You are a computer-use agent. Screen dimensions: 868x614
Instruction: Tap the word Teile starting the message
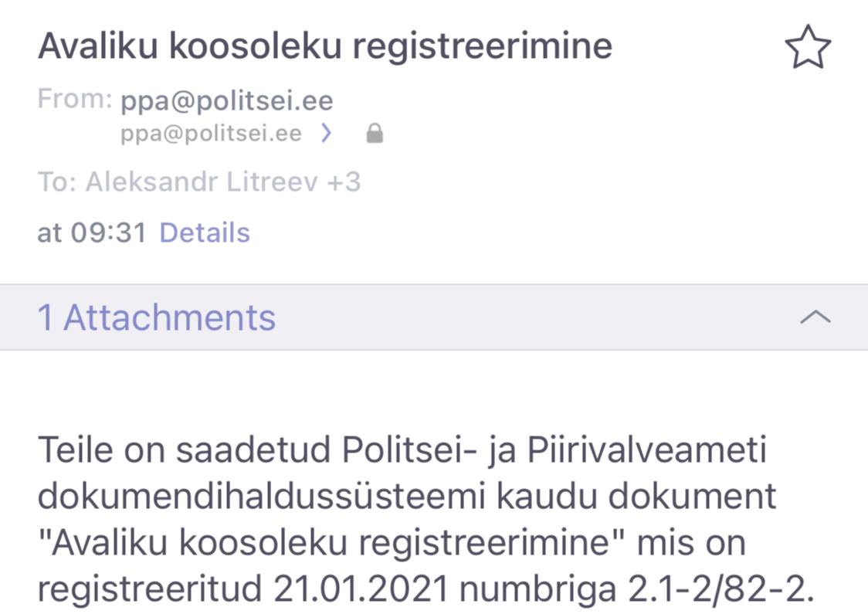(75, 449)
